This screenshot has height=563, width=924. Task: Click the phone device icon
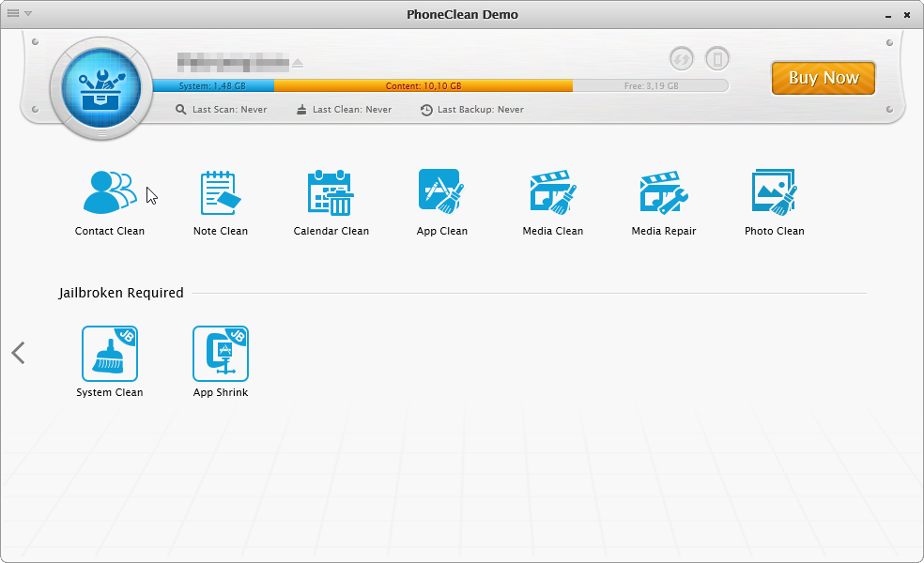coord(717,59)
